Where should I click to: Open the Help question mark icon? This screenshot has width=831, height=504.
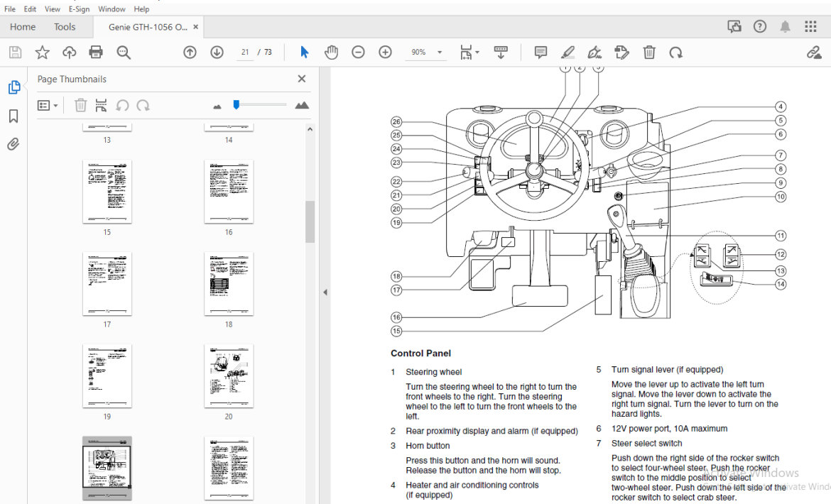tap(760, 26)
